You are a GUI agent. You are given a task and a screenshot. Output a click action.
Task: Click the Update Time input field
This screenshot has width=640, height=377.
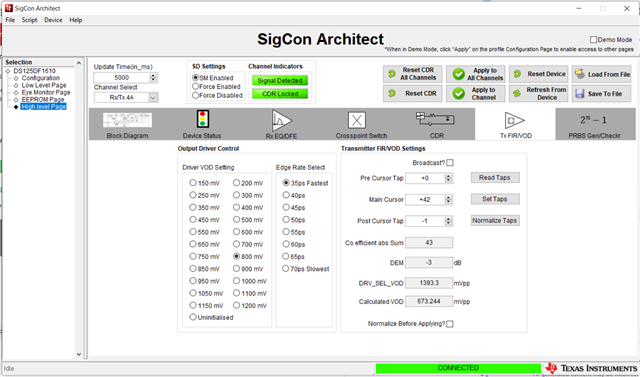click(122, 78)
